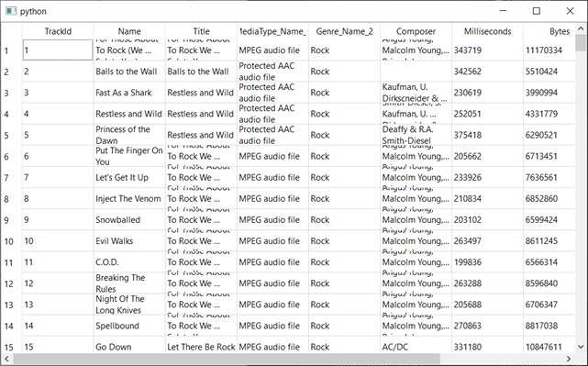Click the Bytes value 10847611
Image resolution: width=588 pixels, height=366 pixels.
click(549, 345)
